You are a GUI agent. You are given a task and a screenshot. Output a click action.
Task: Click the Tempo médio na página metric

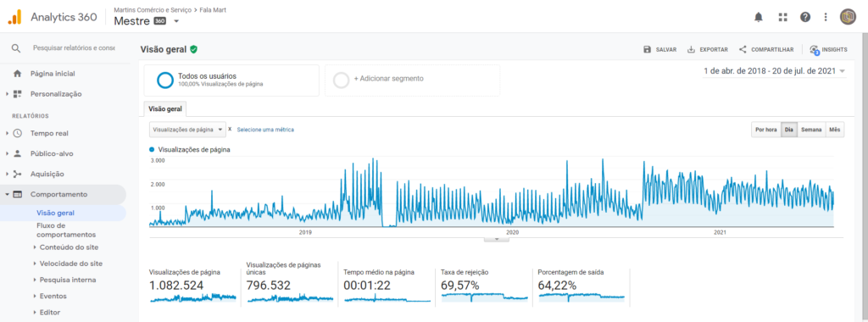tap(387, 286)
